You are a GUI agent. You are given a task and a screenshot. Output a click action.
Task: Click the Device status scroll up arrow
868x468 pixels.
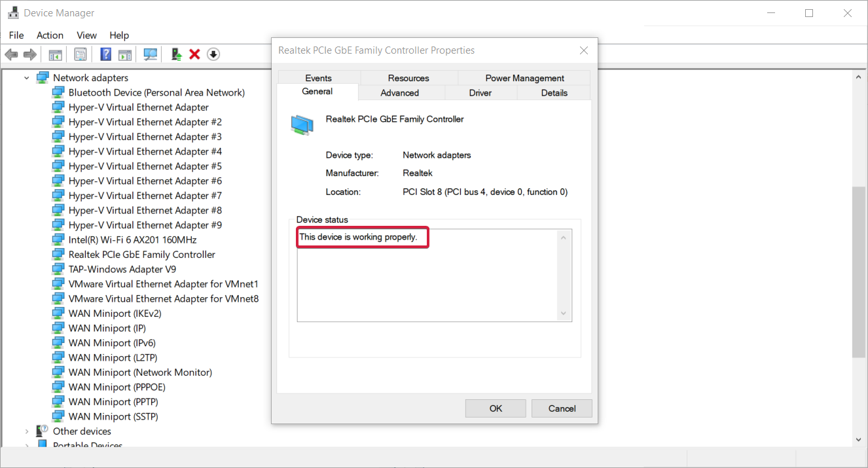coord(564,237)
